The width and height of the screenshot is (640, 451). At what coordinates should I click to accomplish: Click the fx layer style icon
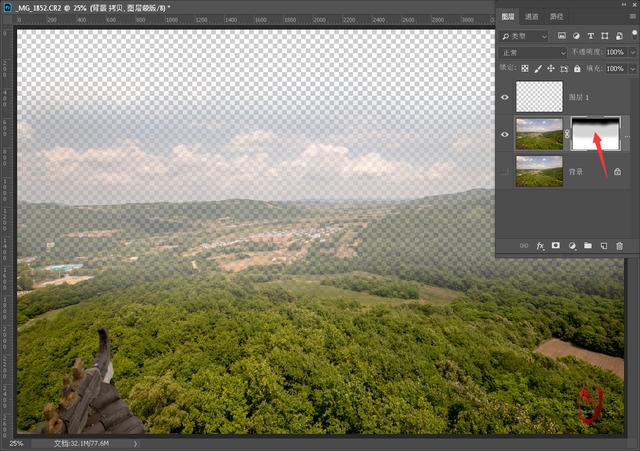pyautogui.click(x=540, y=246)
